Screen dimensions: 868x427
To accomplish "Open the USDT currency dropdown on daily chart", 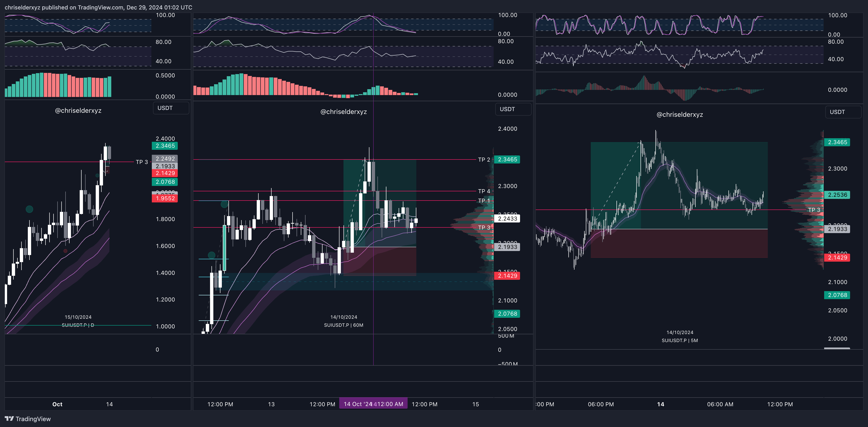I will click(171, 108).
